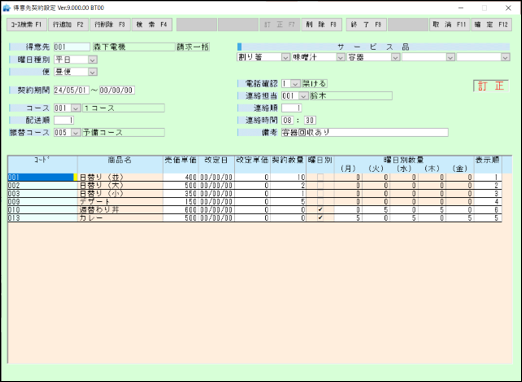Open the コース code dropdown showing 001
The width and height of the screenshot is (522, 382).
(x=76, y=108)
